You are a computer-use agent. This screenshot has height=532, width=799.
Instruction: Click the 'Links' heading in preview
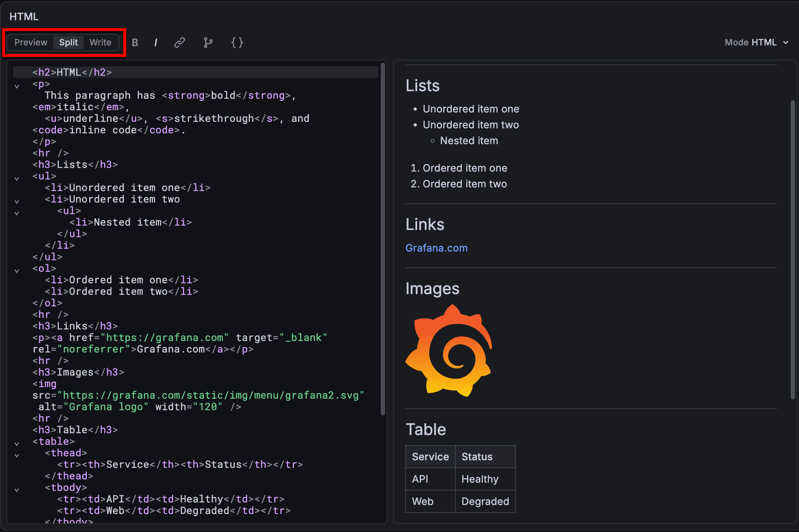pos(425,225)
